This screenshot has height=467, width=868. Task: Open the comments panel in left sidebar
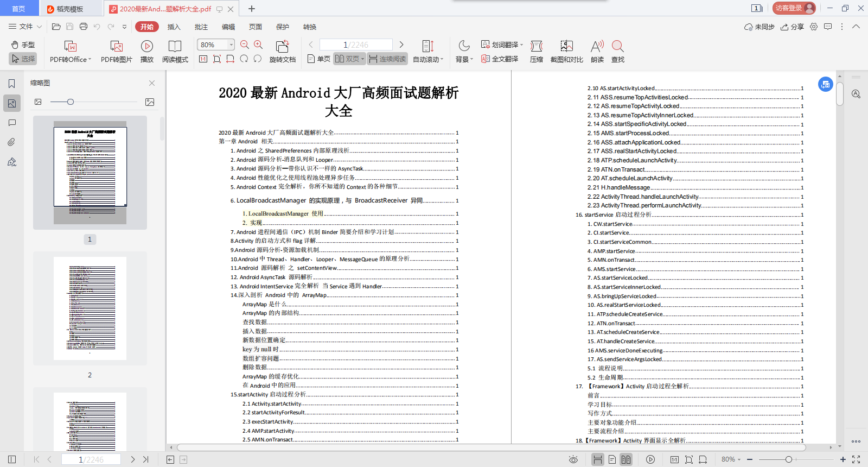(11, 123)
